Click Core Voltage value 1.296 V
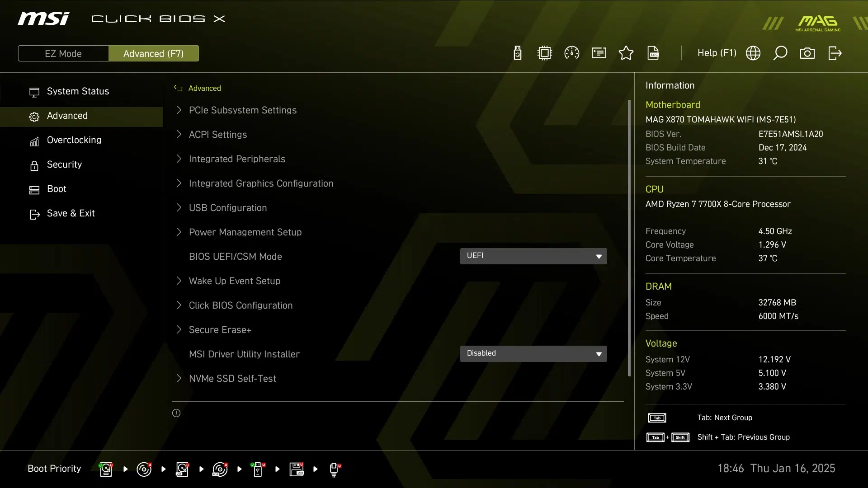Screen dimensions: 868x488 [772, 245]
